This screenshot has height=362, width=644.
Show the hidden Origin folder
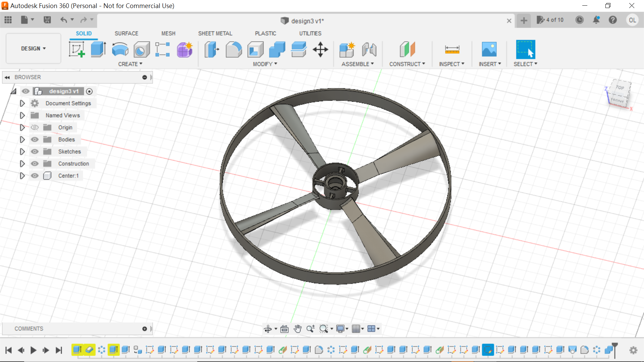click(x=35, y=127)
